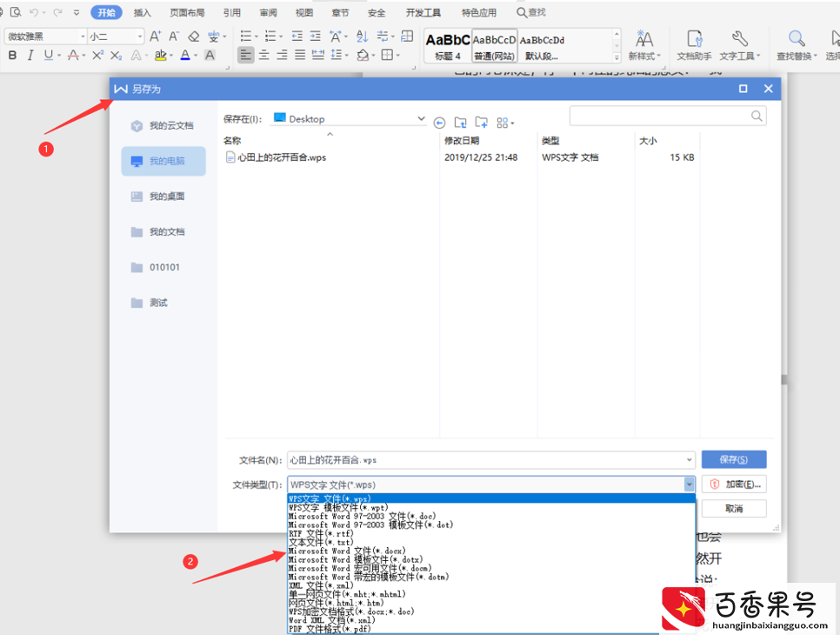Open My Cloud Documents in sidebar
840x635 pixels.
pos(163,125)
